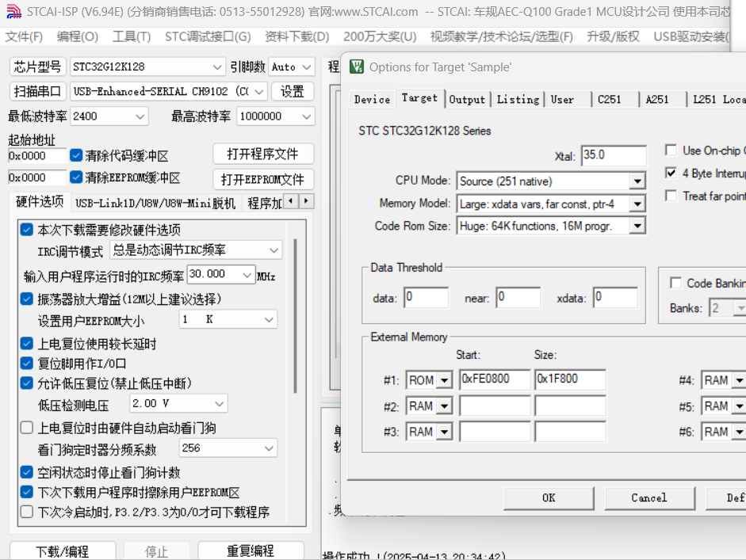Click the 芯片型号 button
This screenshot has height=560, width=746.
(x=37, y=67)
